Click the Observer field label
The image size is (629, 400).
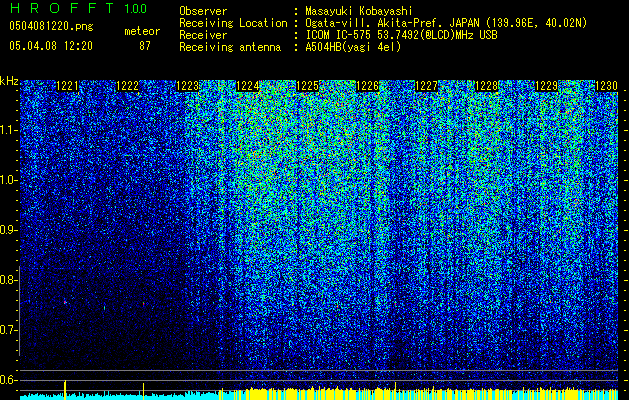(x=203, y=11)
